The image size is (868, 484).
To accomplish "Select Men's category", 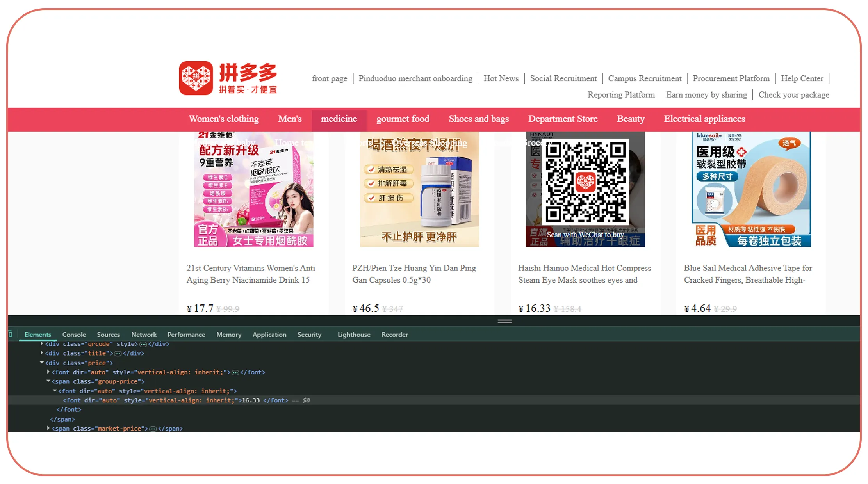I will click(x=290, y=119).
